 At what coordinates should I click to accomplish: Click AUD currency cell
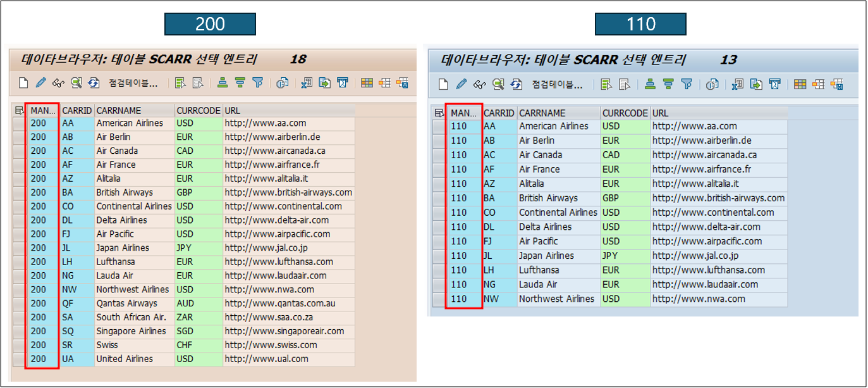click(199, 303)
